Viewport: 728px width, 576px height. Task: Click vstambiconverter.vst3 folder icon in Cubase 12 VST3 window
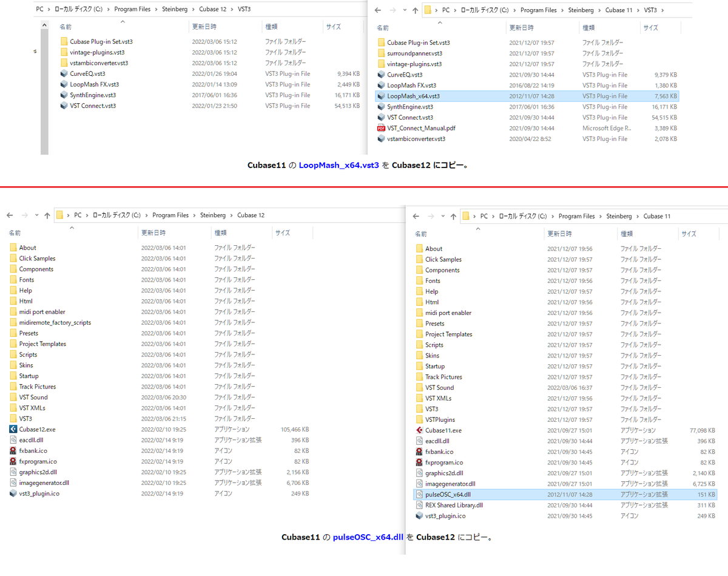pyautogui.click(x=64, y=63)
